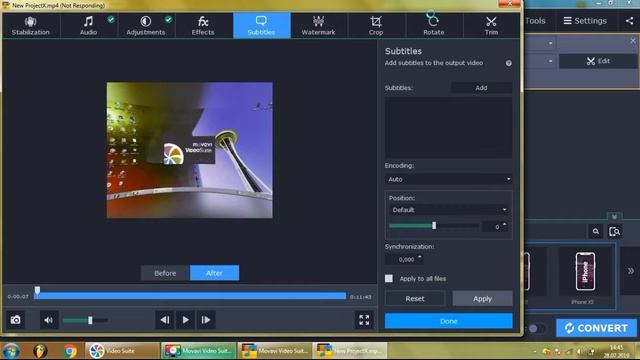
Task: Toggle fullscreen preview
Action: tap(364, 320)
